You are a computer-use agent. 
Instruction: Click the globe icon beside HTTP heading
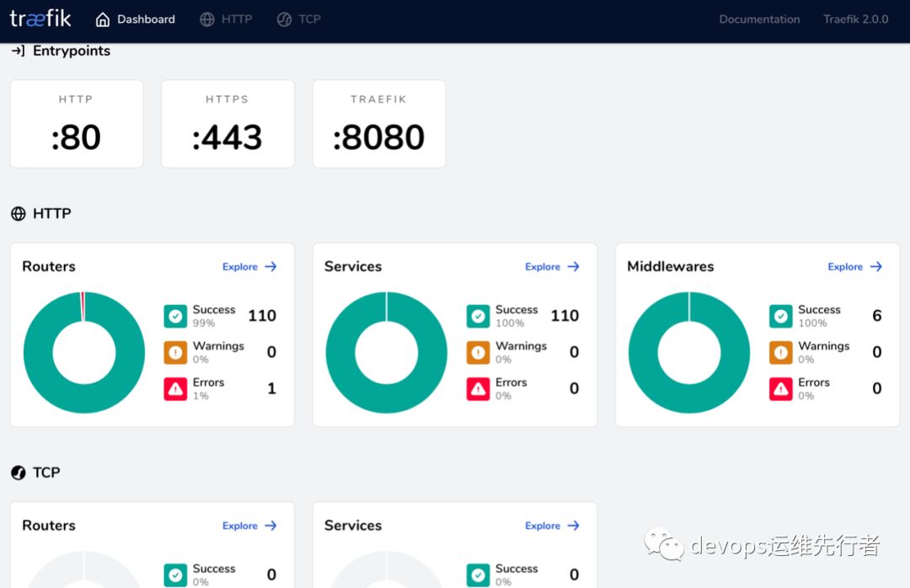point(19,214)
